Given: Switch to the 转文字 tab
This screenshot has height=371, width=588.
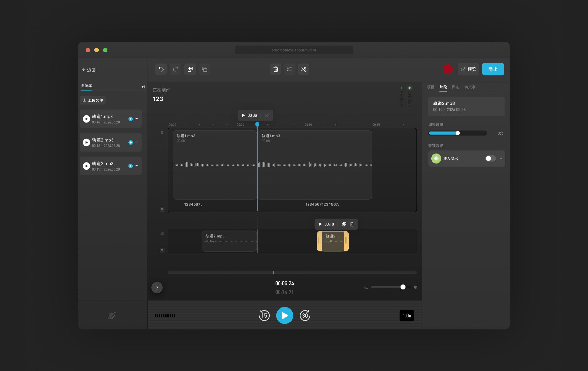Looking at the screenshot, I should pos(469,87).
